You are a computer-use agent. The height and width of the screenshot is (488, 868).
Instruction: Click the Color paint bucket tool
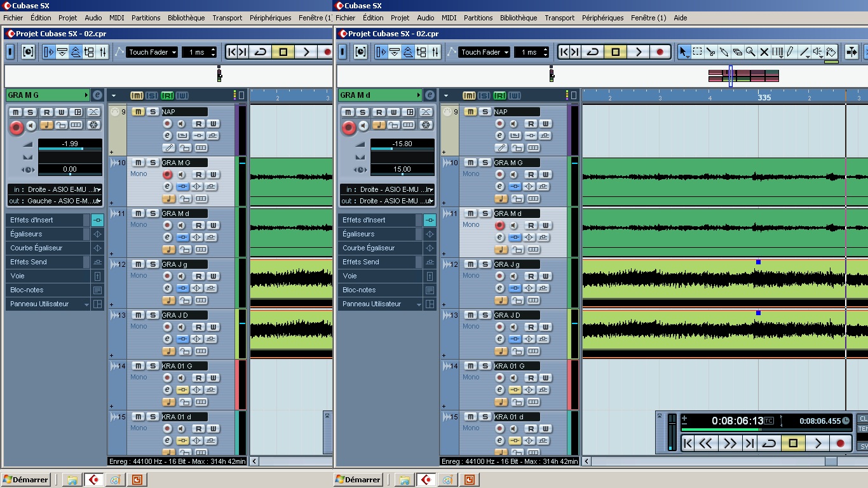coord(831,52)
